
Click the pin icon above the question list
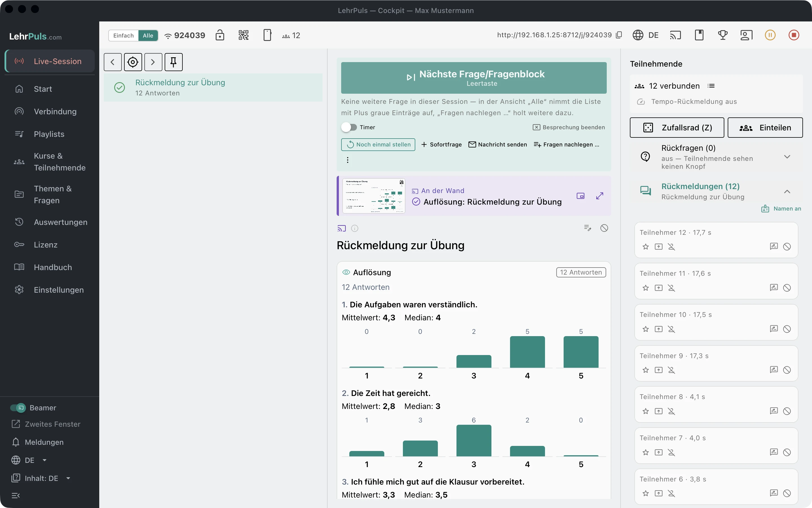(173, 62)
